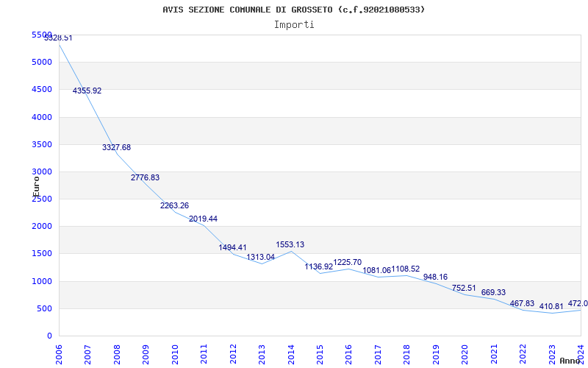Click the 2012 year label
This screenshot has width=588, height=368.
[x=233, y=355]
